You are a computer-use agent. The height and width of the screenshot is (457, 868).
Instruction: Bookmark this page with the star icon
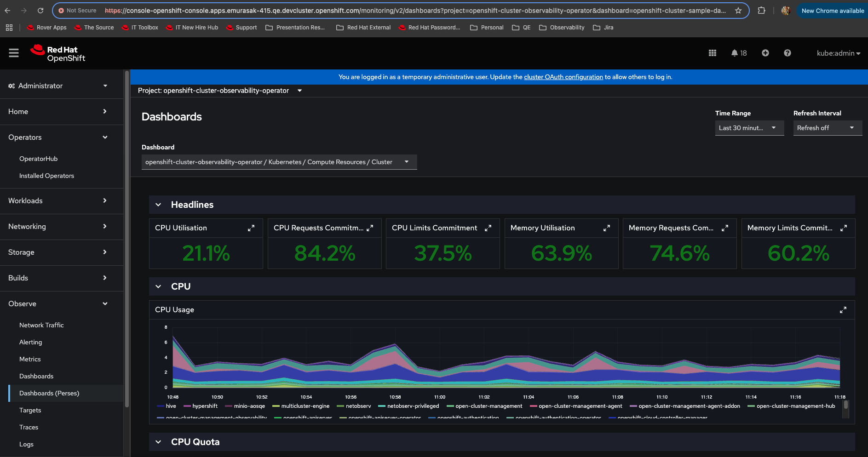coord(738,11)
